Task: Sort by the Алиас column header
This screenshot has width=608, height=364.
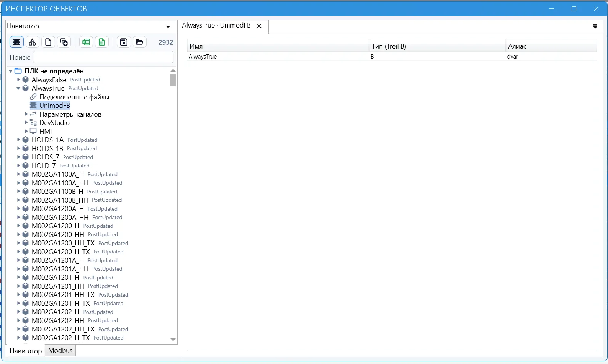Action: pyautogui.click(x=551, y=46)
